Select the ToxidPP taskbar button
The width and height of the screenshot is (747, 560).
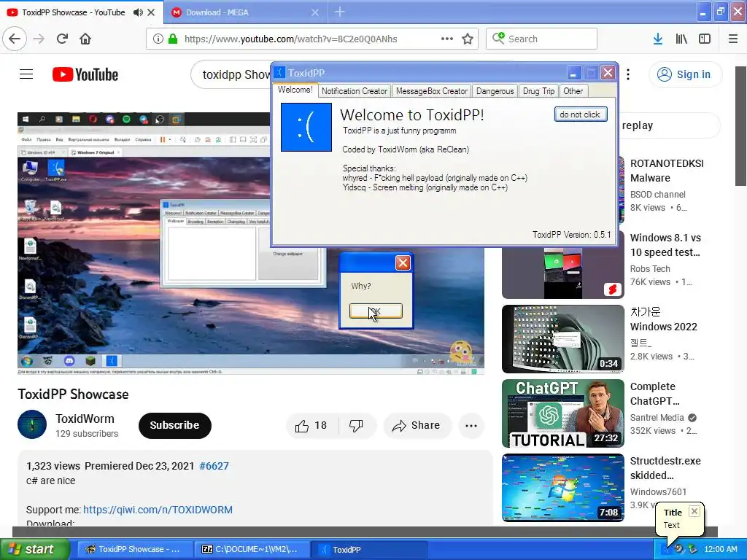pos(368,550)
